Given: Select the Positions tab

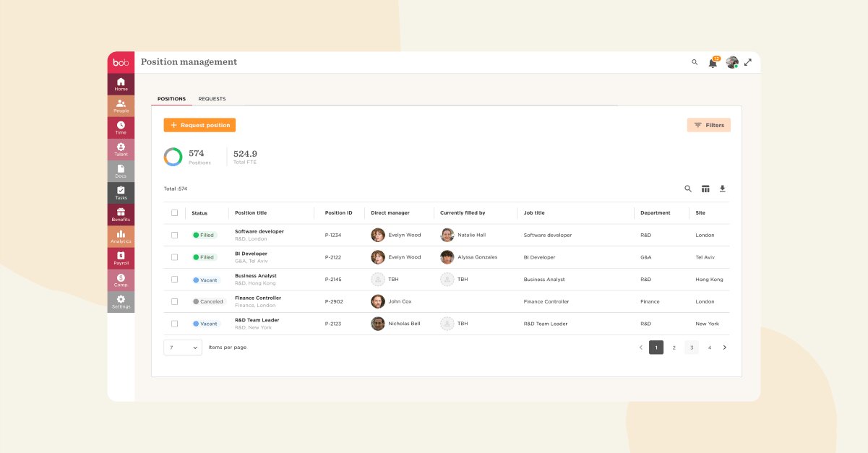Looking at the screenshot, I should tap(171, 99).
